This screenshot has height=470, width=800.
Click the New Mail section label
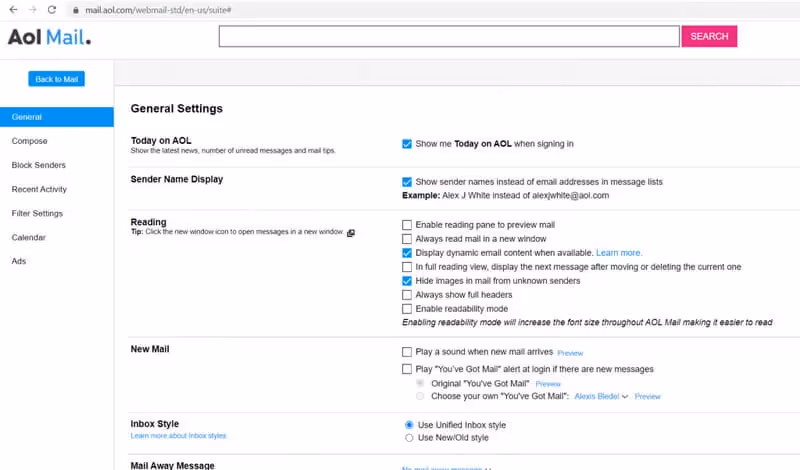click(x=150, y=349)
